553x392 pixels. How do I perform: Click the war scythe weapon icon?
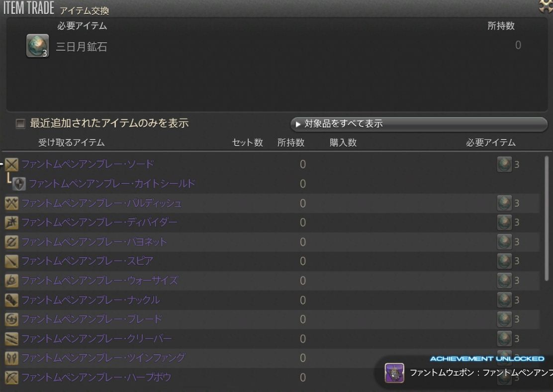[x=10, y=281]
